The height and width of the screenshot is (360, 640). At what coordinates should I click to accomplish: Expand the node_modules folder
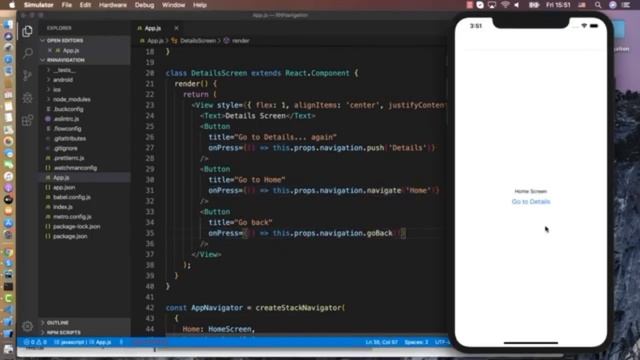71,100
